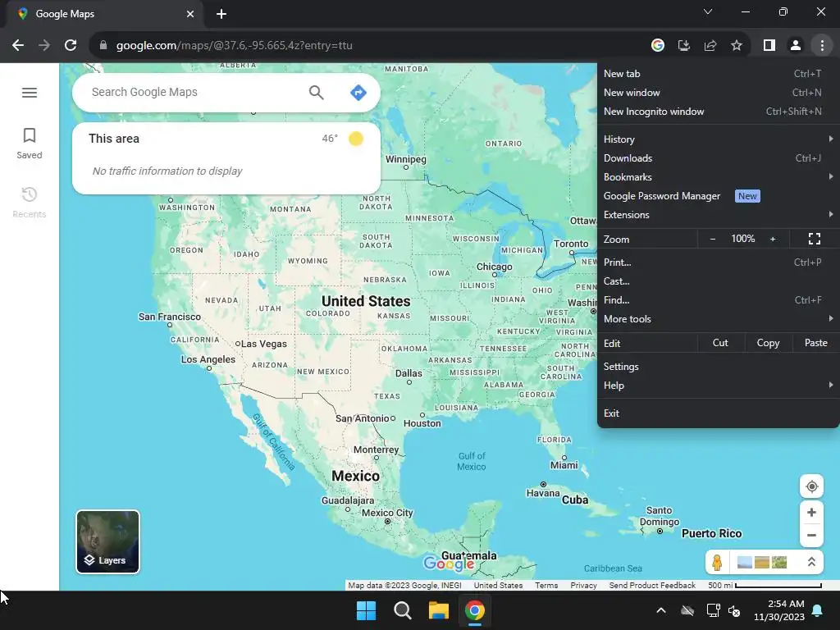The height and width of the screenshot is (630, 840).
Task: Open the Layers map type thumbnail
Action: coord(107,541)
